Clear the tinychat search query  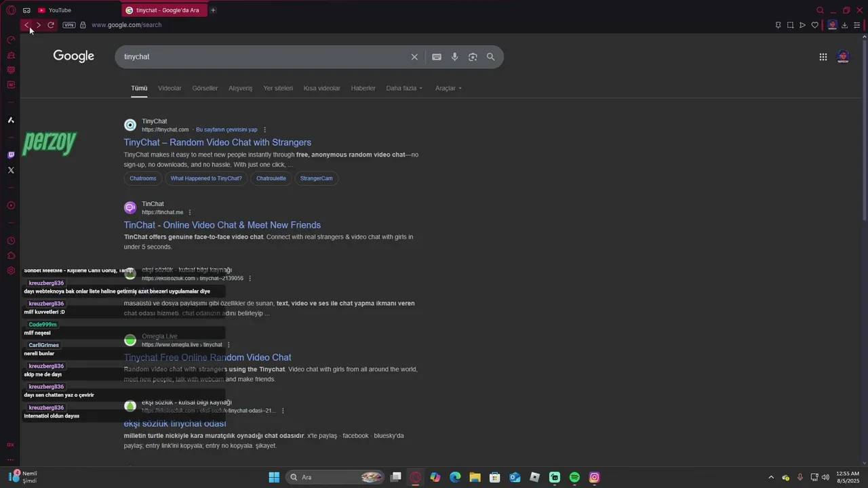coord(414,57)
